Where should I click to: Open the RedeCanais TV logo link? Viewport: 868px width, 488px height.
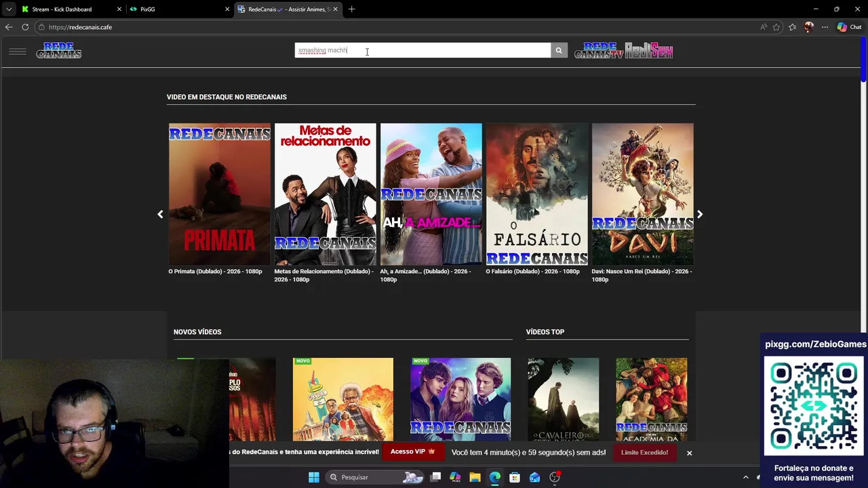pyautogui.click(x=599, y=51)
